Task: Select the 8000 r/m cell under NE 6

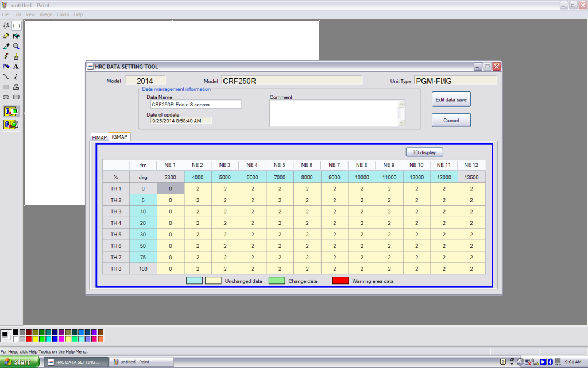Action: click(307, 177)
